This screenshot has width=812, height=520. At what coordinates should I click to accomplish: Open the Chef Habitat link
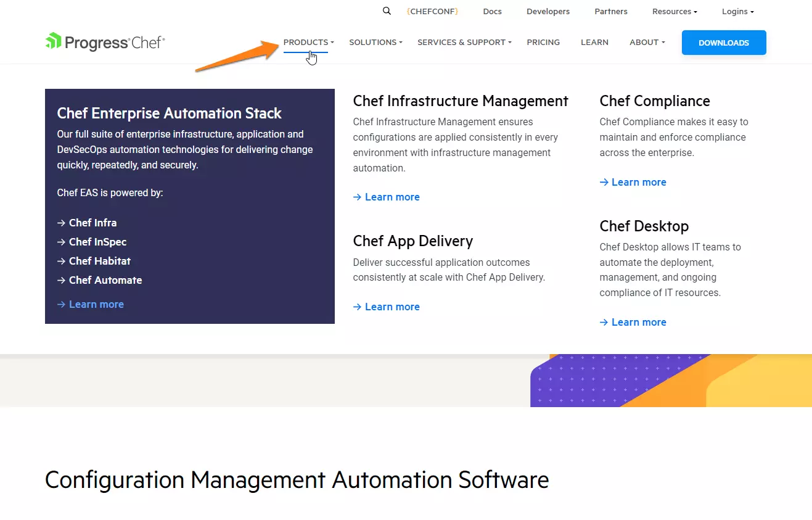tap(94, 261)
